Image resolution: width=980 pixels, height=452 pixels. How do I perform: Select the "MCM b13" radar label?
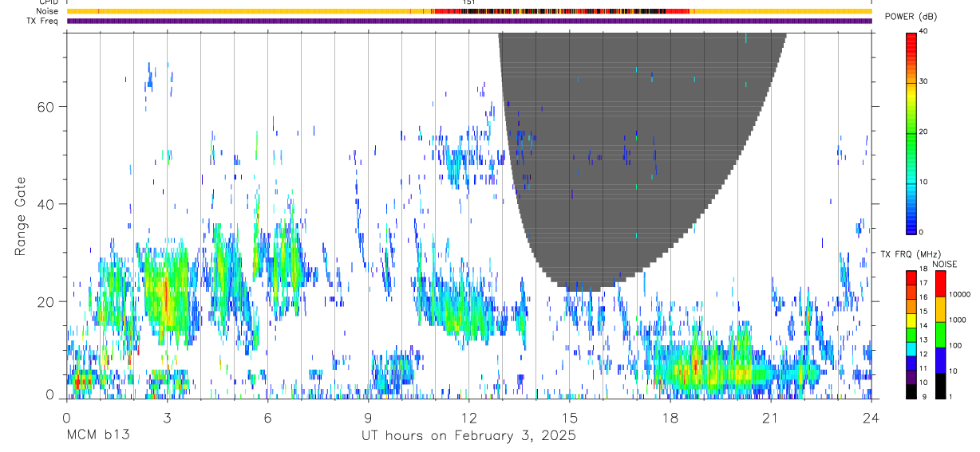(x=98, y=435)
